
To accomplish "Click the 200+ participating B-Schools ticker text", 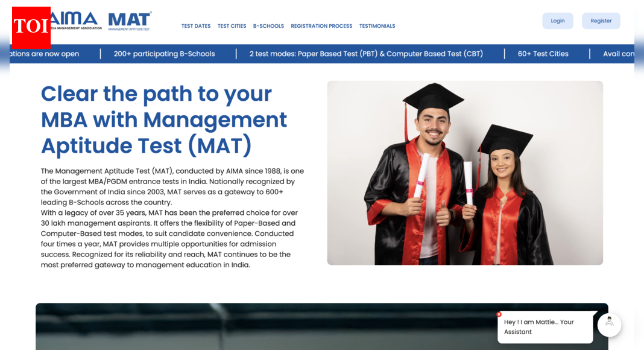I will coord(164,54).
